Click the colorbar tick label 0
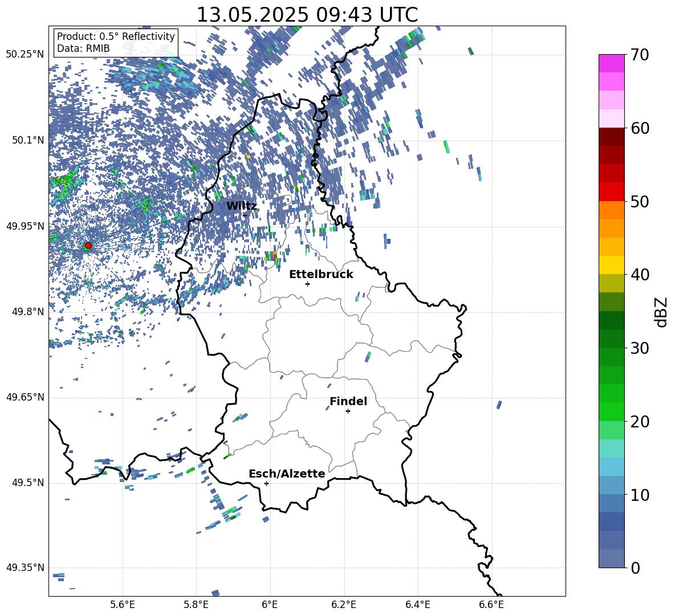675x616 pixels. coord(635,568)
